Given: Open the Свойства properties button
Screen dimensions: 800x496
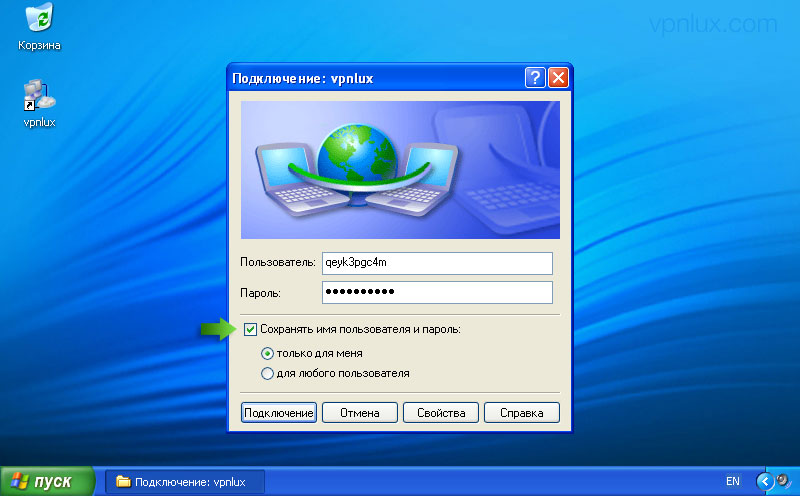Looking at the screenshot, I should (441, 413).
